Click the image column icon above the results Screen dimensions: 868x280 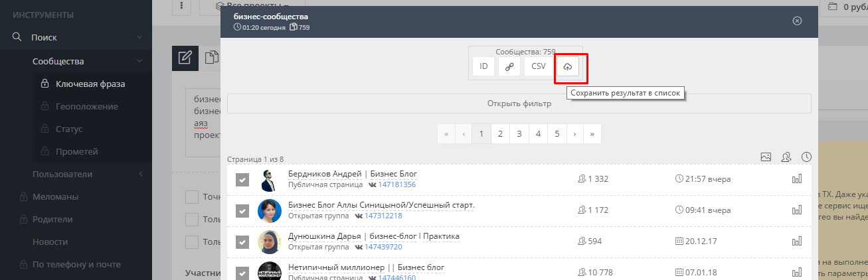pyautogui.click(x=766, y=157)
